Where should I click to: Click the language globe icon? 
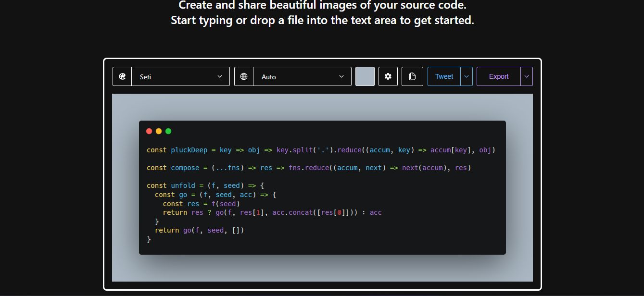[244, 76]
